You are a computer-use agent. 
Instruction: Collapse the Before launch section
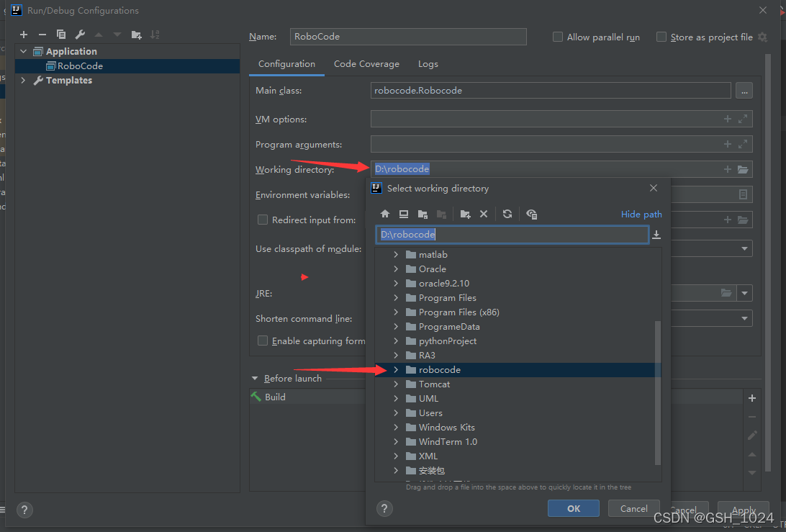click(x=255, y=379)
